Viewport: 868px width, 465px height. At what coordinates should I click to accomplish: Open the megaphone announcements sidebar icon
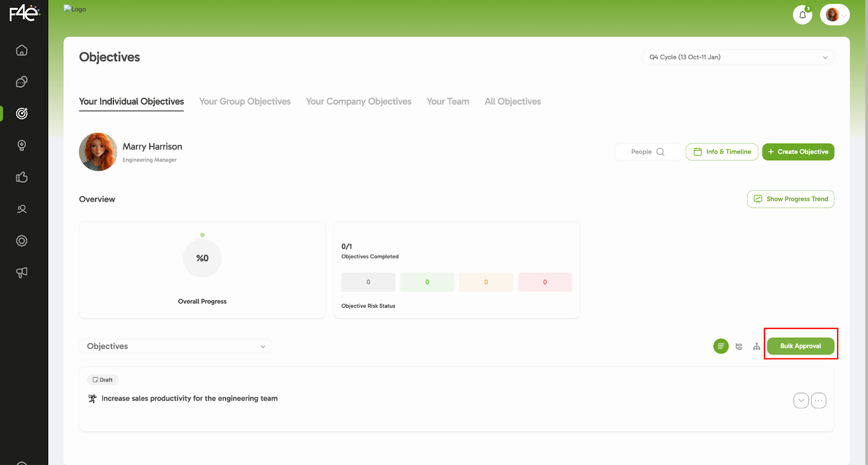click(22, 273)
